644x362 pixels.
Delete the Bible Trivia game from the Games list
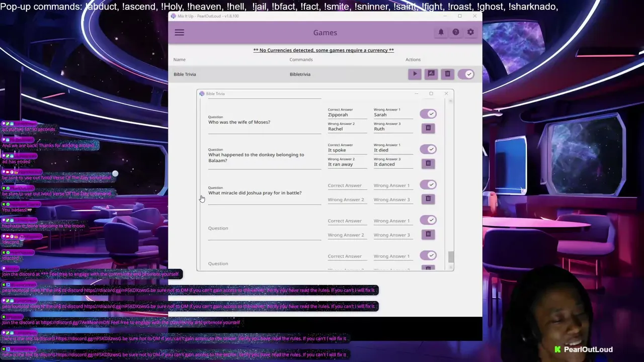point(447,74)
